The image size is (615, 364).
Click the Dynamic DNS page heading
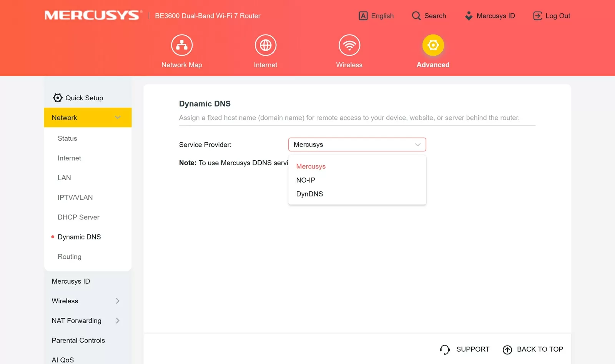tap(205, 104)
